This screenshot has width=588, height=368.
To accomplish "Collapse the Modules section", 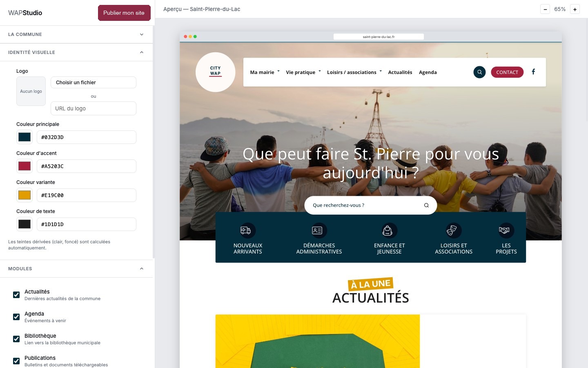I will (76, 269).
